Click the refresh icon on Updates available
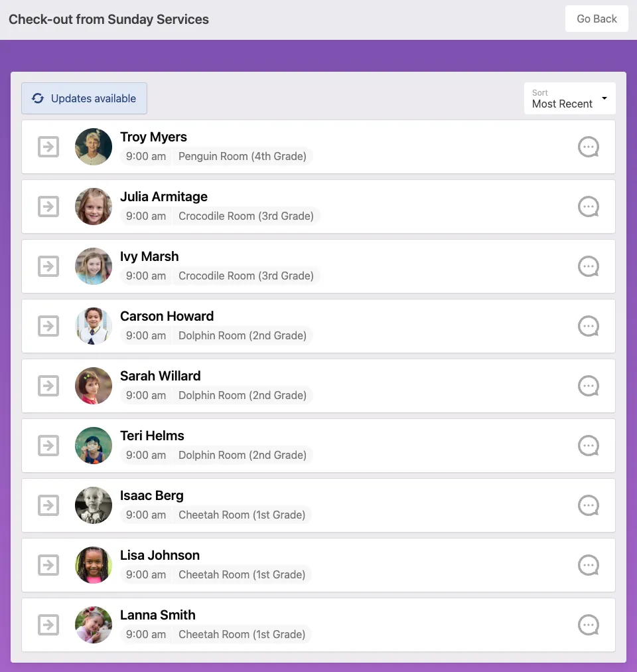 pyautogui.click(x=38, y=98)
